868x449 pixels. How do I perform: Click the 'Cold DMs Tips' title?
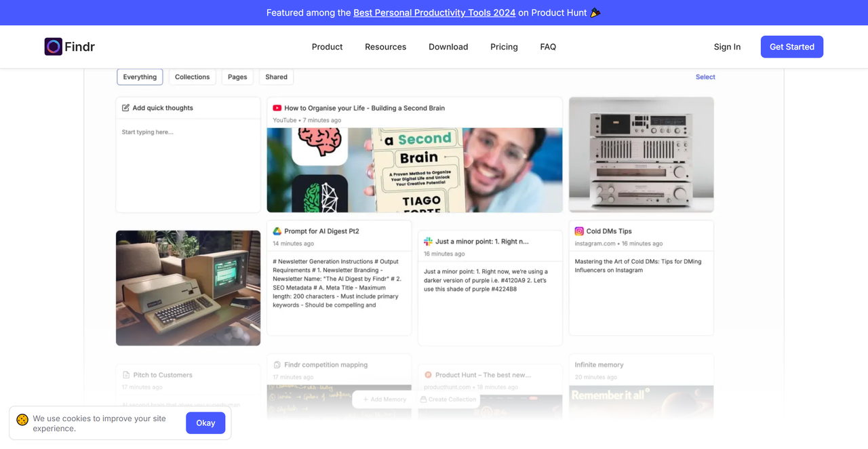pos(609,231)
